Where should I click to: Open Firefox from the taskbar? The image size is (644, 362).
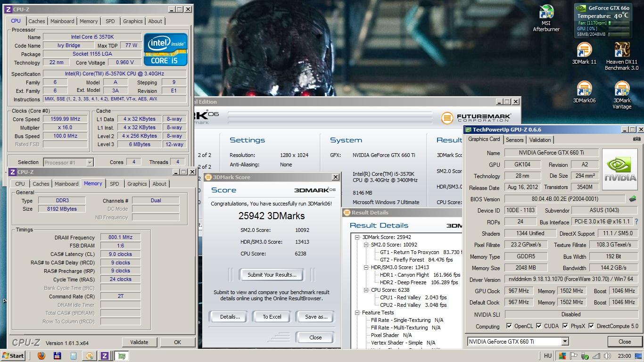pyautogui.click(x=41, y=356)
